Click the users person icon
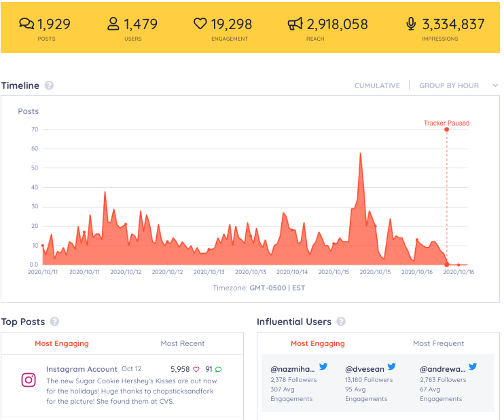The image size is (504, 420). (x=113, y=24)
